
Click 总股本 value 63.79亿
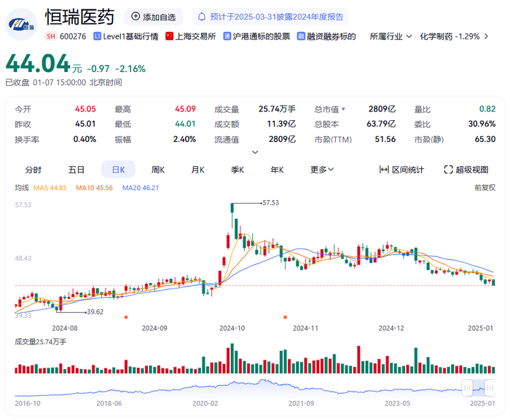(381, 124)
